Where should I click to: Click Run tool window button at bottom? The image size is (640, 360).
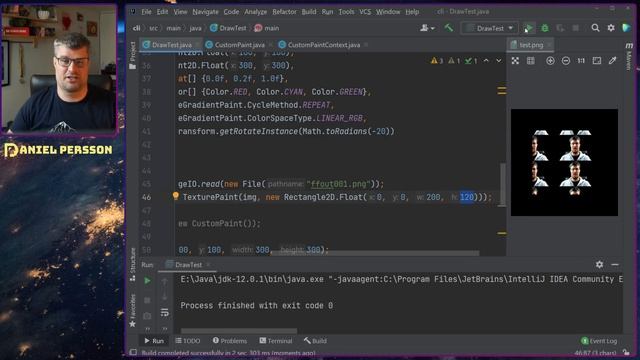tap(154, 341)
